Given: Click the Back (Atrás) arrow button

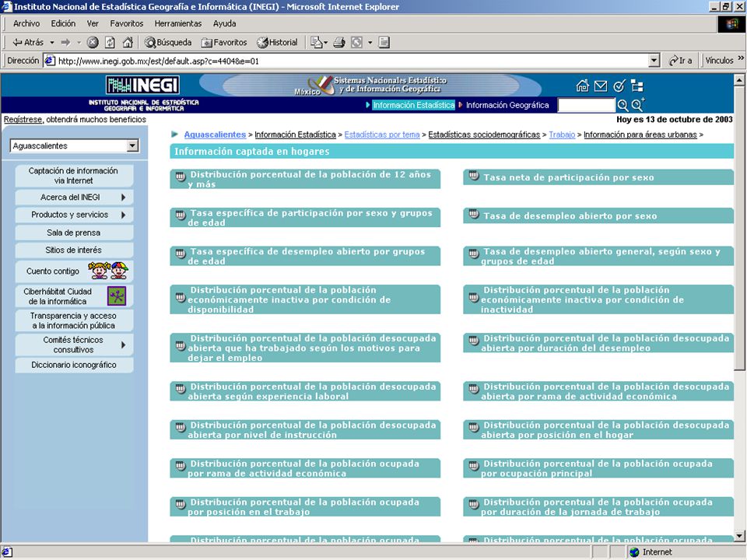Looking at the screenshot, I should tap(28, 42).
